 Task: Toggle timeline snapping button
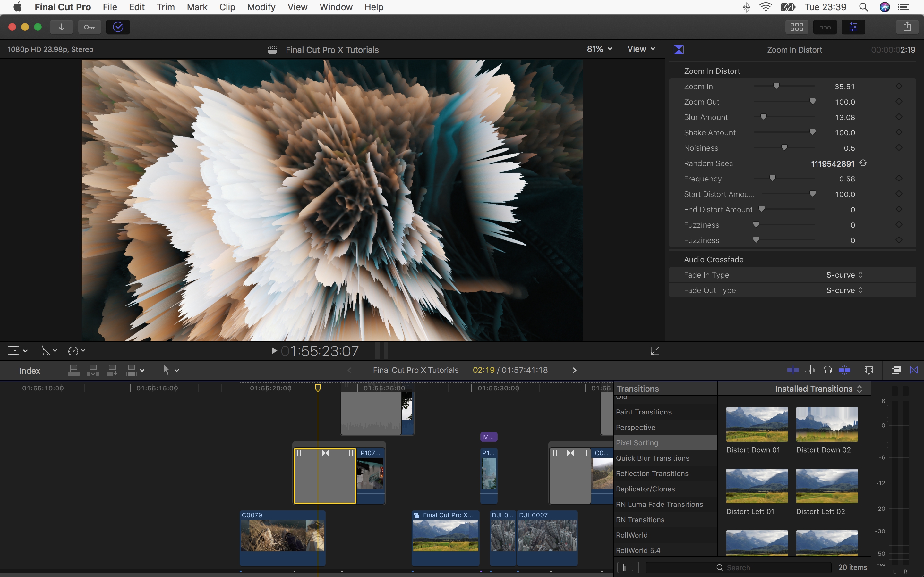point(844,370)
